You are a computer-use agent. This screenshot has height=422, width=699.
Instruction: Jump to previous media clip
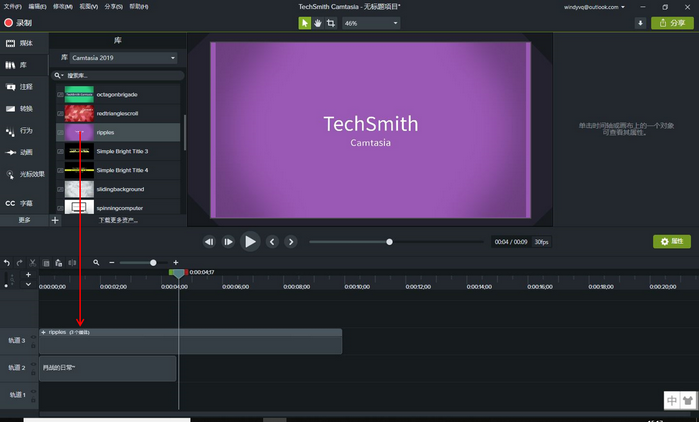[x=272, y=242]
